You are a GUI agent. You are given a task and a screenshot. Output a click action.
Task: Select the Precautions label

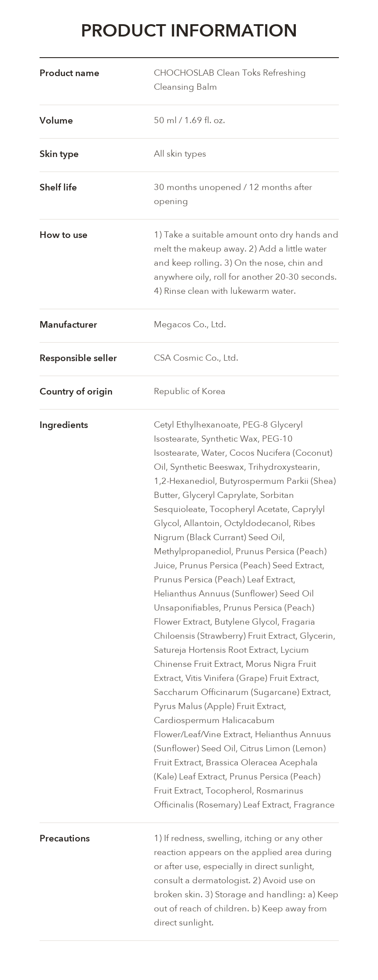[x=65, y=838]
